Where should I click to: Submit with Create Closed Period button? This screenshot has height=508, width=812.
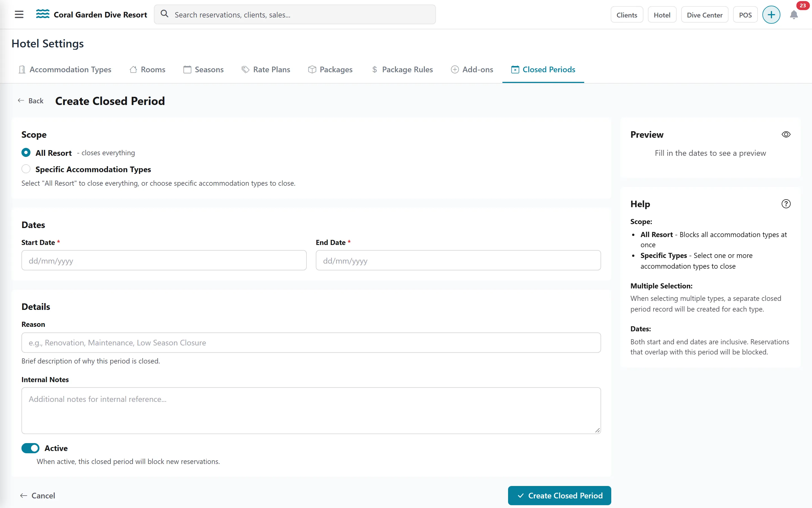[559, 495]
